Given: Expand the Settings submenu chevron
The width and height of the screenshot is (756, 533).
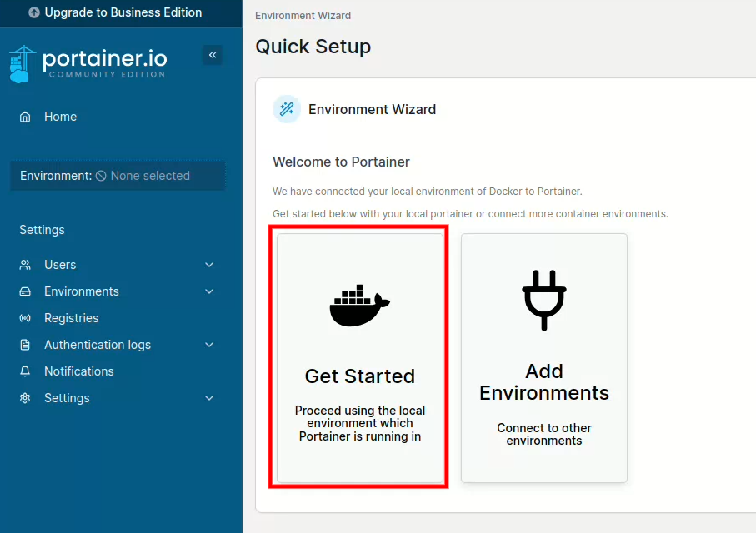Looking at the screenshot, I should pos(209,398).
